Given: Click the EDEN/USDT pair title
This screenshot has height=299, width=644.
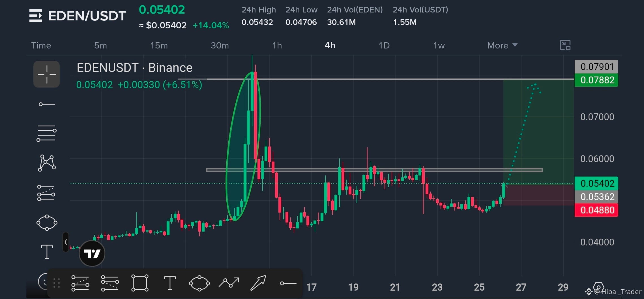Looking at the screenshot, I should point(87,16).
